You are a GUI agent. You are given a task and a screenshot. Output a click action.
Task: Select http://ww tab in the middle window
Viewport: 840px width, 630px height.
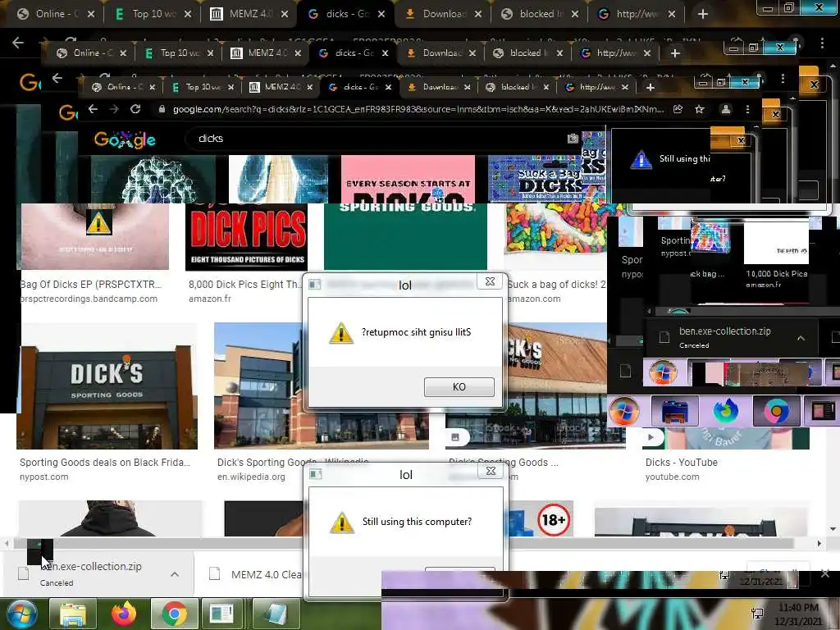[615, 53]
